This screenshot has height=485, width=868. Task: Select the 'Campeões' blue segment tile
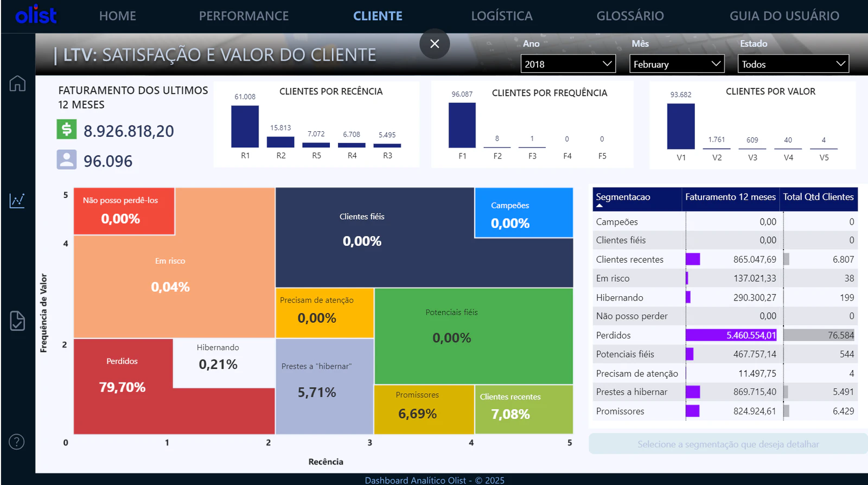point(524,213)
